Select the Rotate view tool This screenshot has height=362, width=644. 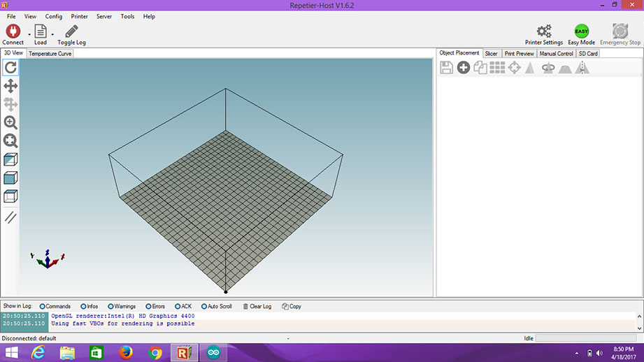10,67
